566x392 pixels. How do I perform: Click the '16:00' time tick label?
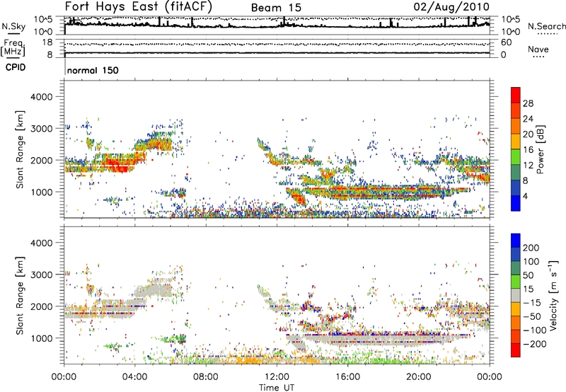347,377
